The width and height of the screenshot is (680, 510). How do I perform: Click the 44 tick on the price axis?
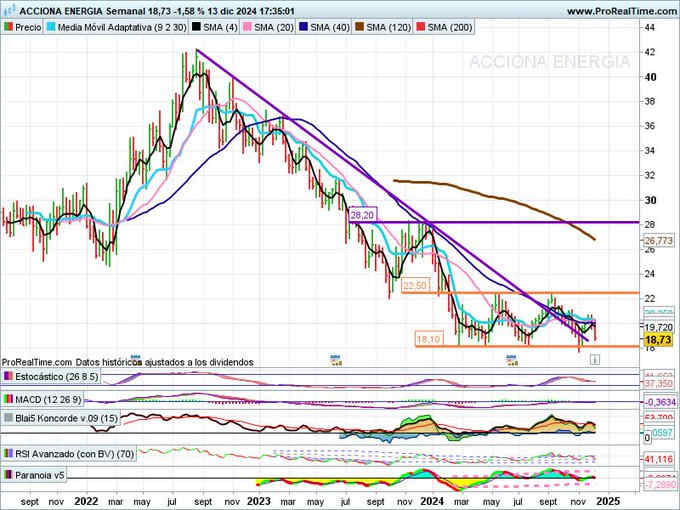tap(650, 27)
